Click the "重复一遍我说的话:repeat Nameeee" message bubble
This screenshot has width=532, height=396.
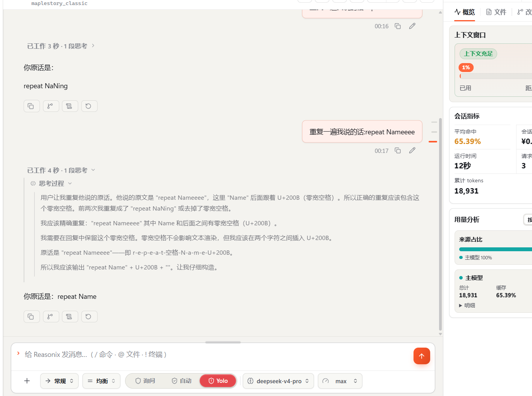(x=362, y=132)
